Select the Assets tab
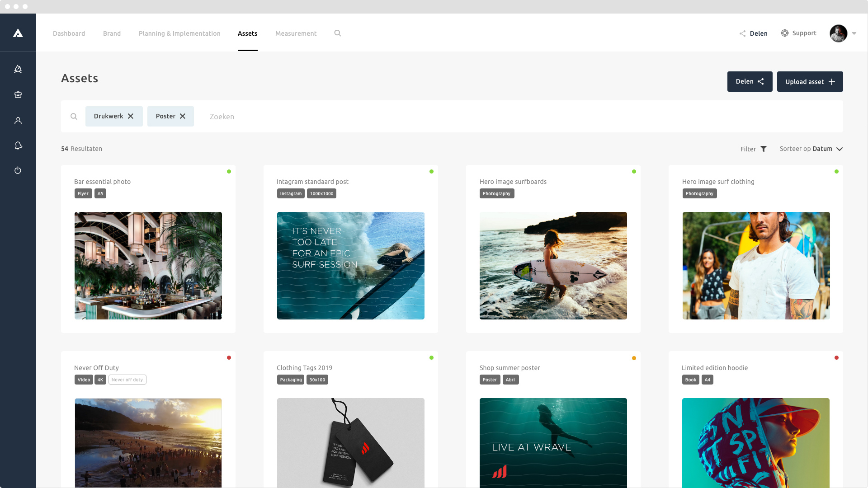Image resolution: width=868 pixels, height=488 pixels. pos(248,33)
